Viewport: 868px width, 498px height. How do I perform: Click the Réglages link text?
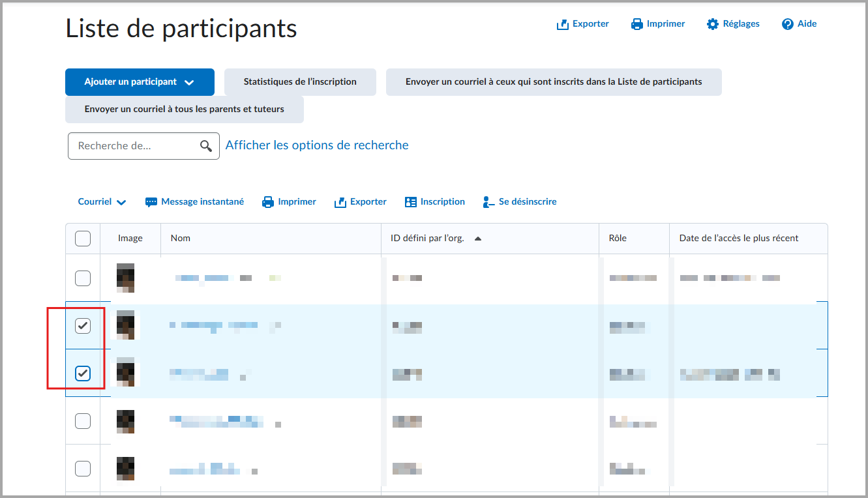(741, 24)
